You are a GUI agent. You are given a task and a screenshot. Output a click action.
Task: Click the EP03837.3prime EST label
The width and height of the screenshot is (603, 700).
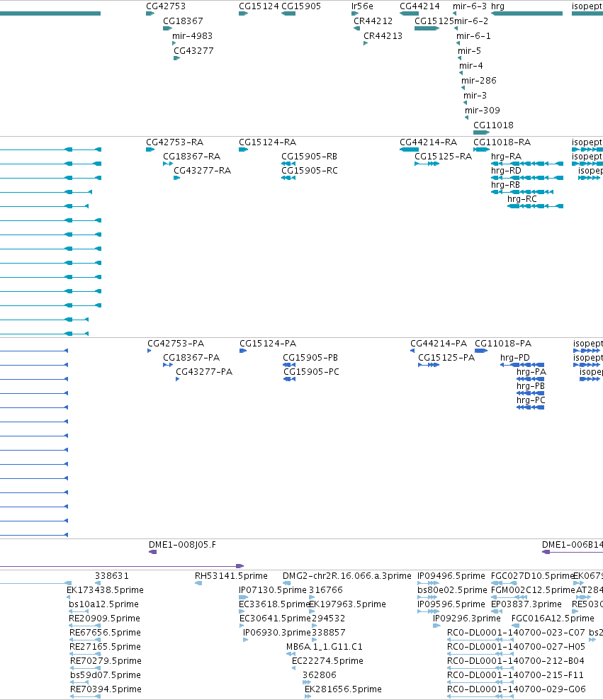[x=526, y=604]
